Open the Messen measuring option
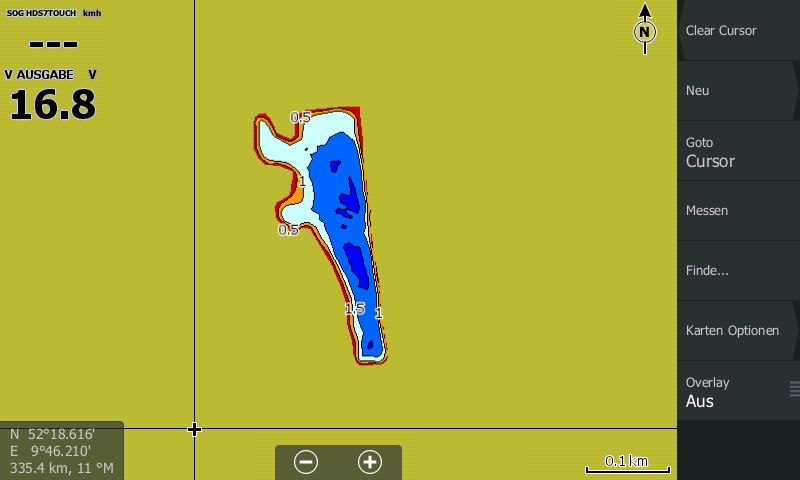This screenshot has height=480, width=800. (x=738, y=210)
